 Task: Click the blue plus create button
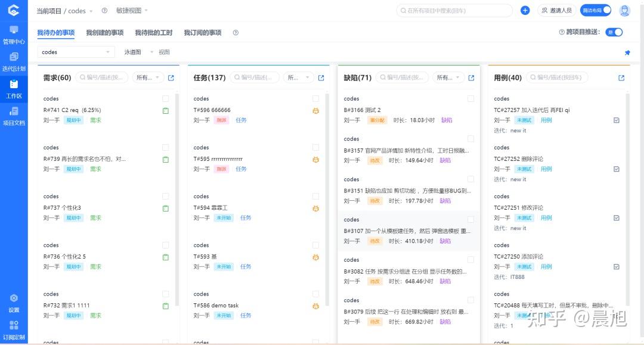pyautogui.click(x=525, y=10)
